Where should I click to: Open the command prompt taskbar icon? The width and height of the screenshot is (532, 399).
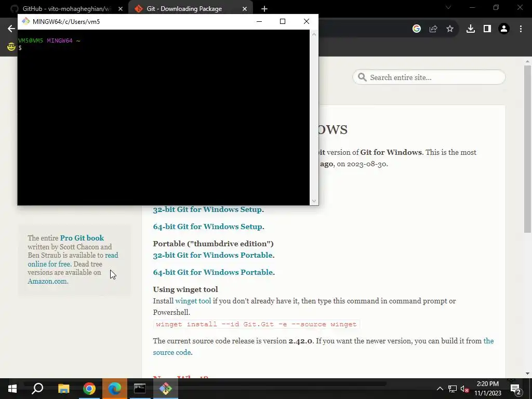(x=140, y=389)
